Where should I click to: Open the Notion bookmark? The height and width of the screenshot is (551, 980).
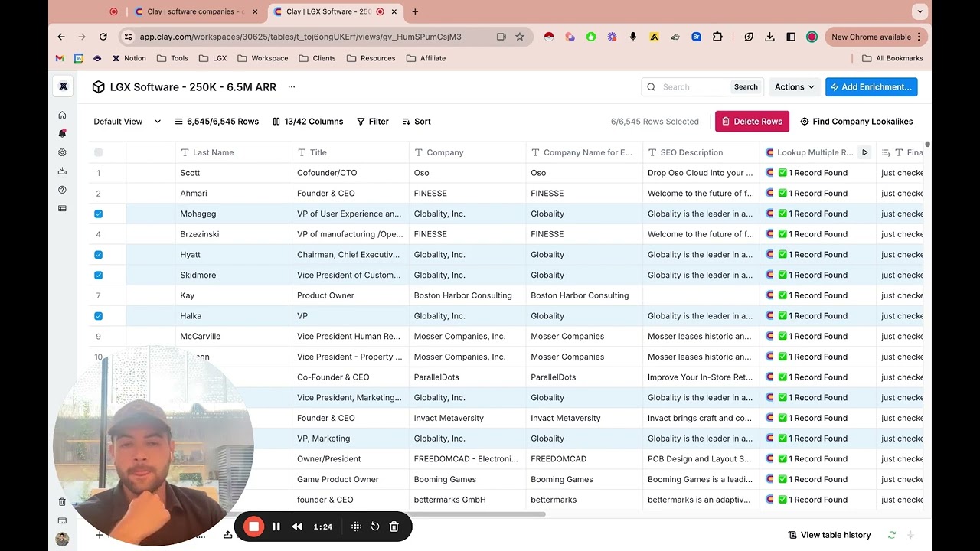[129, 58]
